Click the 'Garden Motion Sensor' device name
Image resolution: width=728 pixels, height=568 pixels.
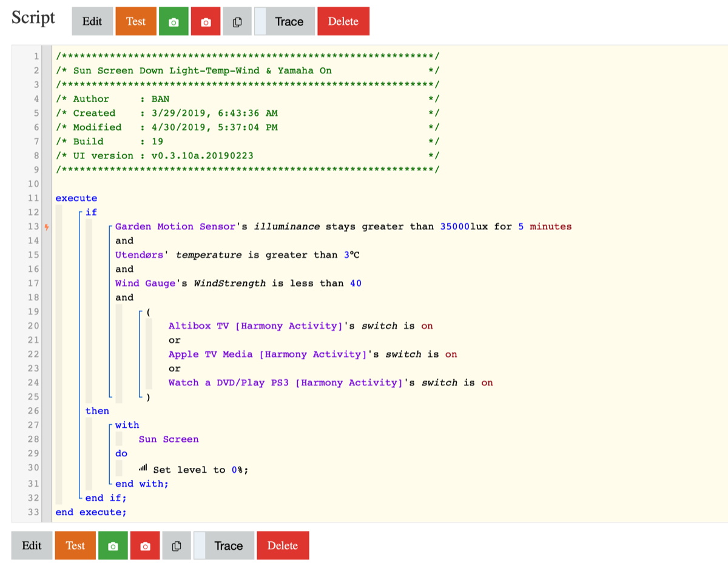pyautogui.click(x=175, y=226)
